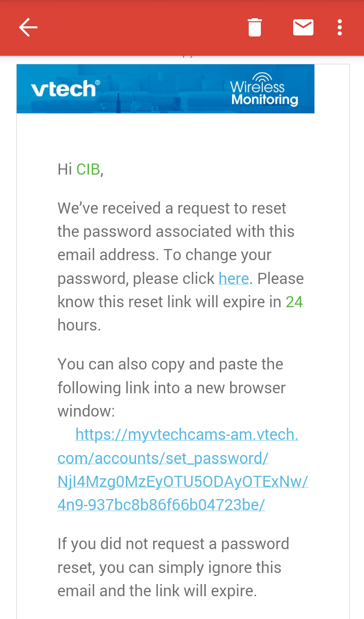Open the three-dot menu for more email actions
The height and width of the screenshot is (619, 364).
tap(339, 28)
